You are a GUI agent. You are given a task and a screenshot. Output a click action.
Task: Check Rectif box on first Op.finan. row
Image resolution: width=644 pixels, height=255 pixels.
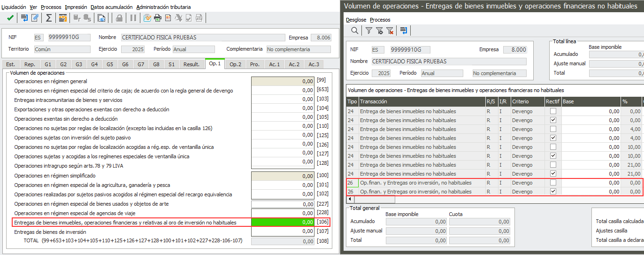[x=553, y=183]
